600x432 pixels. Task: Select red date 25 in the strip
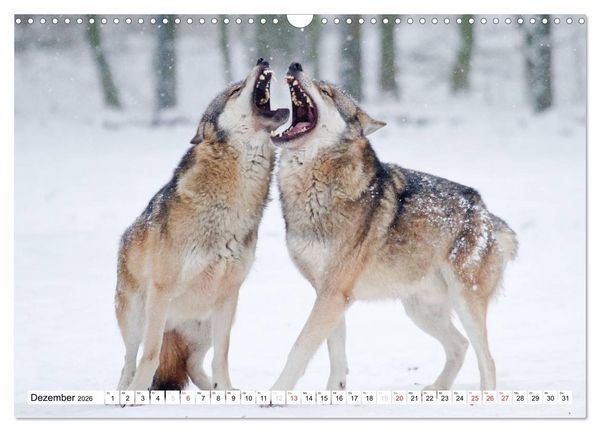(475, 398)
